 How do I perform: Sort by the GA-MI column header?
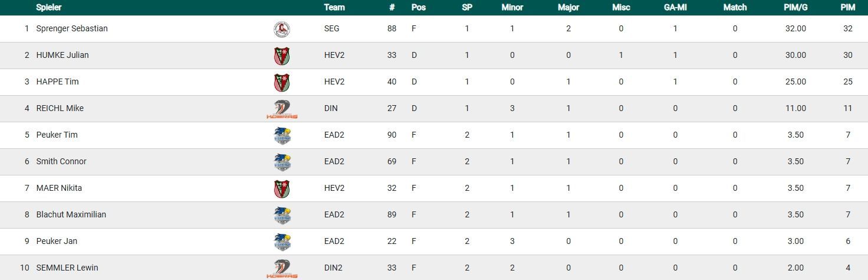675,8
